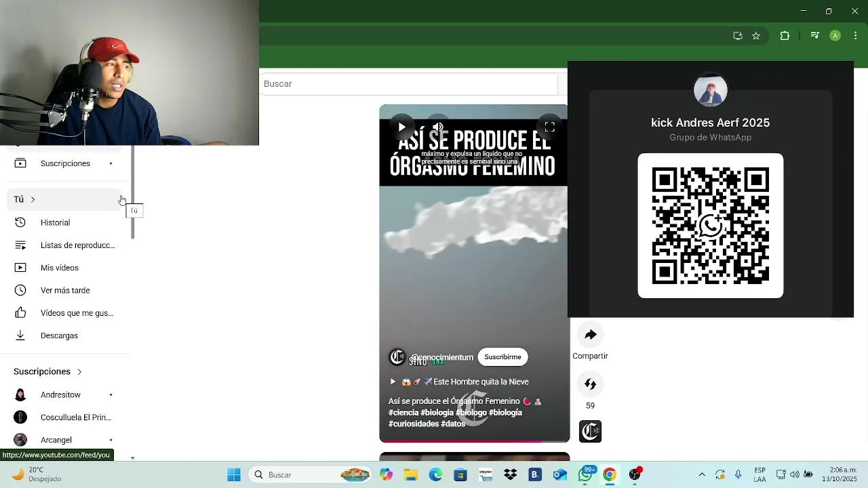Screen dimensions: 868x488
Task: Open Microsoft Store from the taskbar
Action: point(460,475)
